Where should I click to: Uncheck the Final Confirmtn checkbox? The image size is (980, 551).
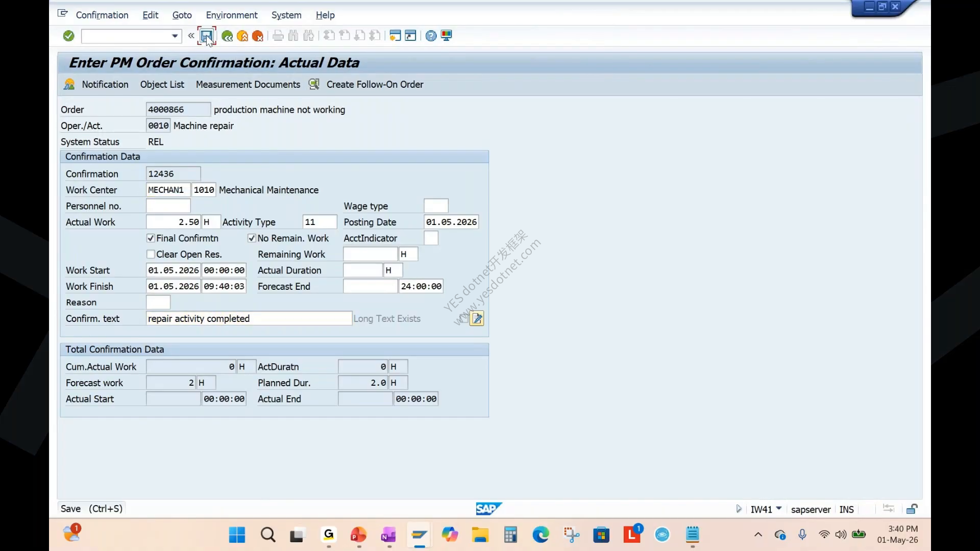(151, 238)
